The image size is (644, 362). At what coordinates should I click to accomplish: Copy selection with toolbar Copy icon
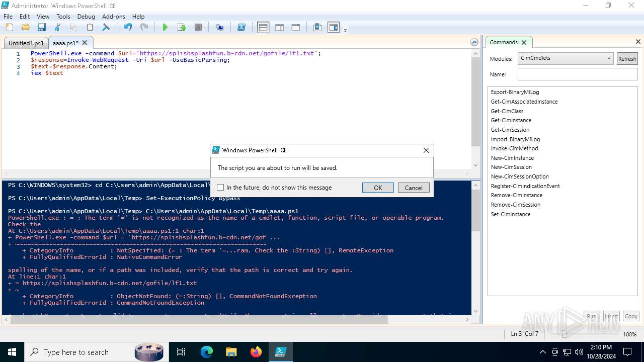pos(73,28)
